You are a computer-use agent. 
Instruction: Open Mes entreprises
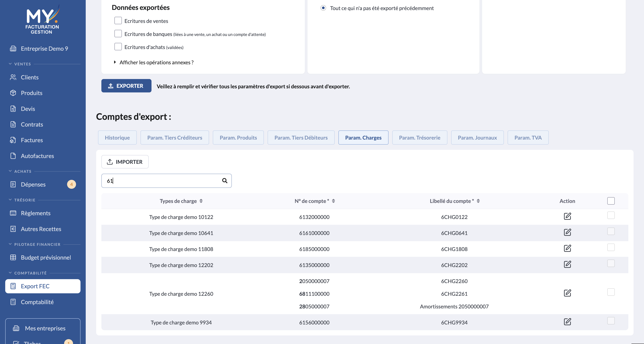tap(45, 328)
